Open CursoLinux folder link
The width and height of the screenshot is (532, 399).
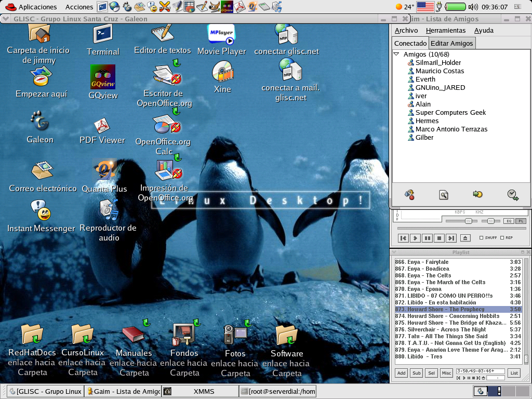click(83, 334)
